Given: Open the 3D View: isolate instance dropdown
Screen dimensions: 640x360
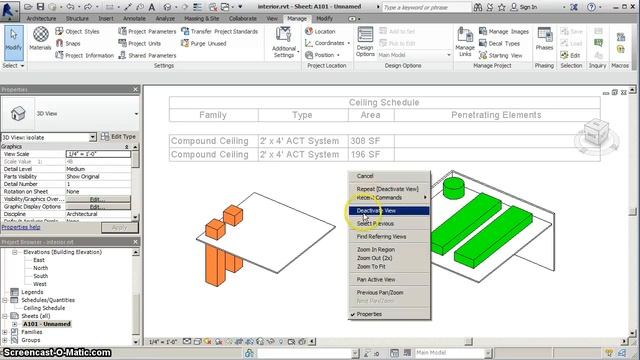Looking at the screenshot, I should [93, 137].
